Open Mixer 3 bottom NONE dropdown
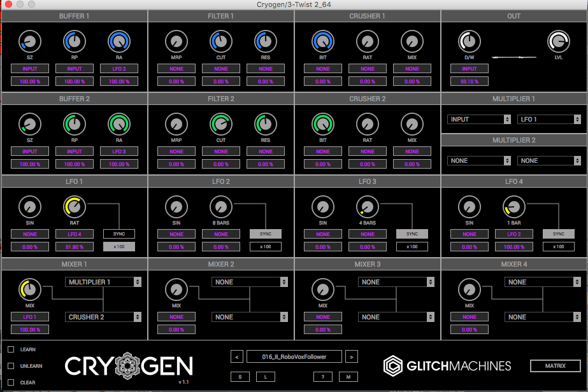Screen dimensions: 588x392 pyautogui.click(x=396, y=317)
